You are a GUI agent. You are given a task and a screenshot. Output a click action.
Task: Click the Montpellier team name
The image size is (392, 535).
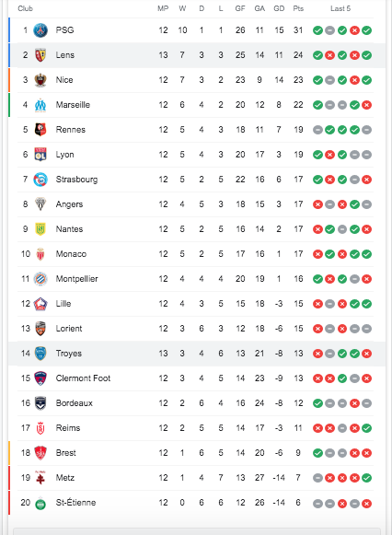pos(76,279)
